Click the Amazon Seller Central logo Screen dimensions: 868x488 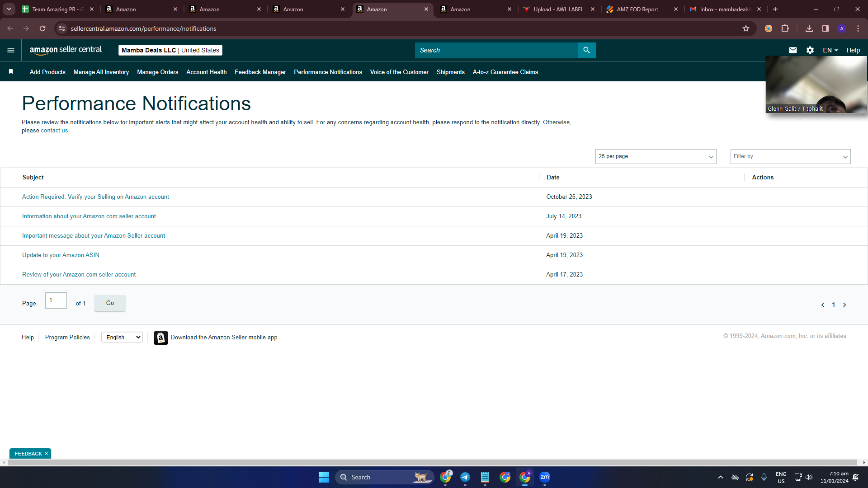(x=66, y=50)
